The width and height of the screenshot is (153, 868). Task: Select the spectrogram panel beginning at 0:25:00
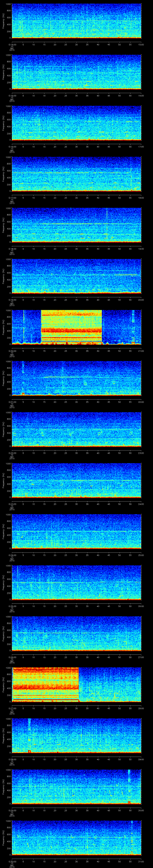tap(76, 582)
